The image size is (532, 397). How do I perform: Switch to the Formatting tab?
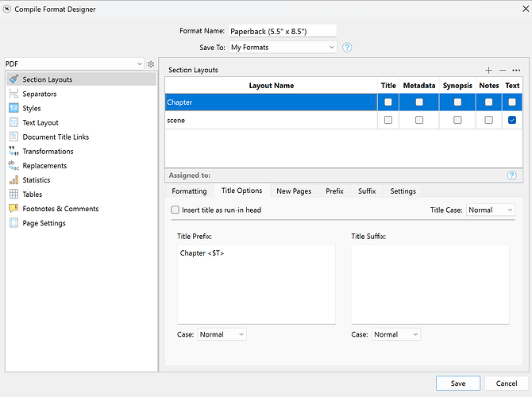[x=189, y=191]
